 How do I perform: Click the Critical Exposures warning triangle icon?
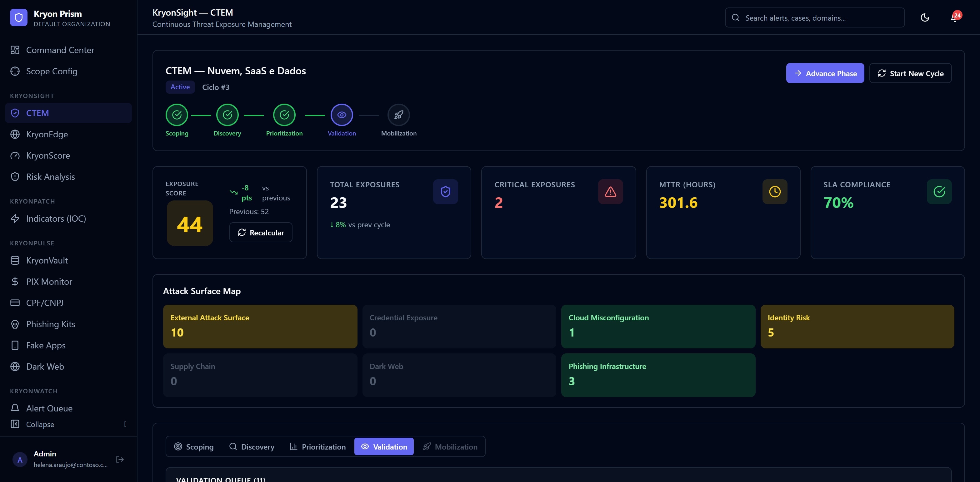click(610, 192)
